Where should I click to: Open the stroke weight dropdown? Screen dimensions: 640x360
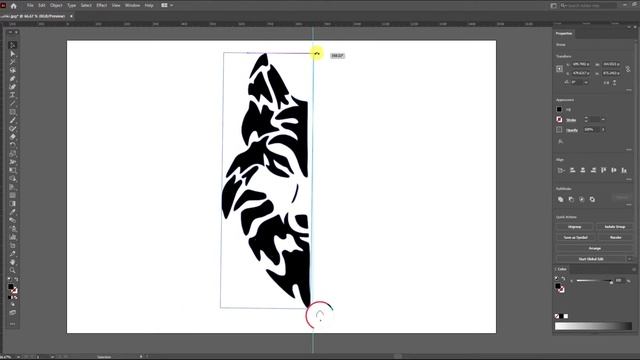coord(603,119)
